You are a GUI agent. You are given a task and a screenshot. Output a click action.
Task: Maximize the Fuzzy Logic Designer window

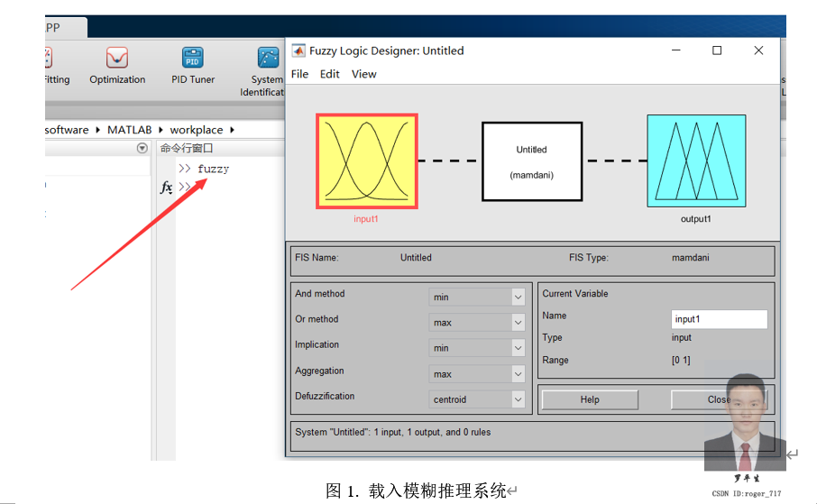point(717,50)
